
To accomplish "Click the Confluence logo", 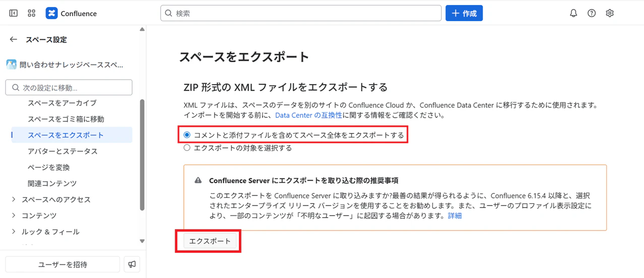I will click(71, 13).
